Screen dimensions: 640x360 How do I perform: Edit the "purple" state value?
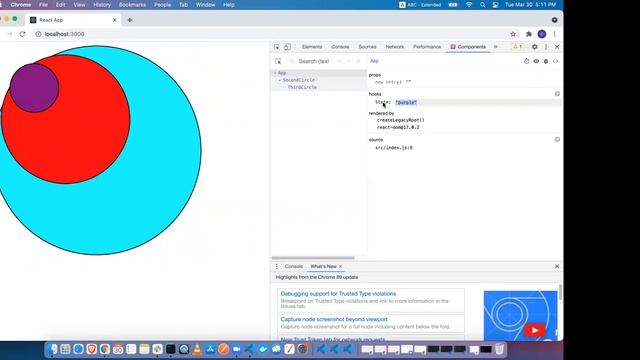[x=406, y=102]
